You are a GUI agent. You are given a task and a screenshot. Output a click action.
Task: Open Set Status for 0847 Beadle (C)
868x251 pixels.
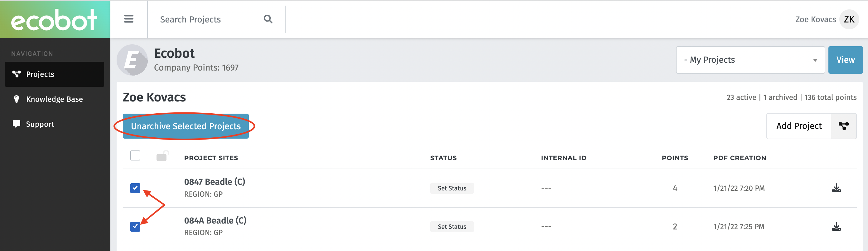tap(451, 188)
